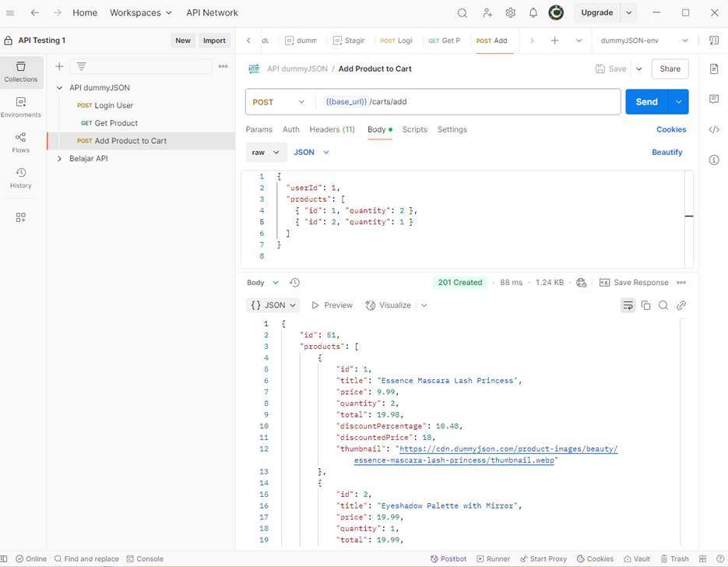728x567 pixels.
Task: Toggle word wrap in response viewer
Action: click(628, 305)
